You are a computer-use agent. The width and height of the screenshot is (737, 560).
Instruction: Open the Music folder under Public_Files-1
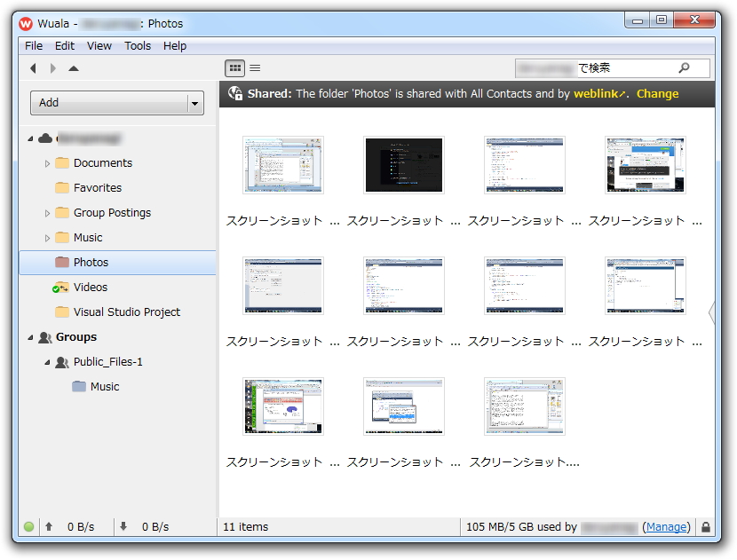[x=105, y=387]
